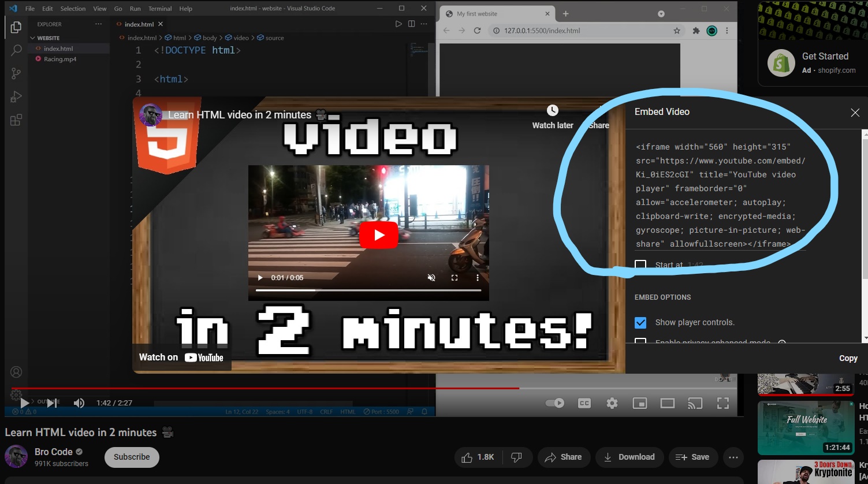The image size is (868, 484).
Task: Subscribe to Bro Code channel
Action: [132, 457]
